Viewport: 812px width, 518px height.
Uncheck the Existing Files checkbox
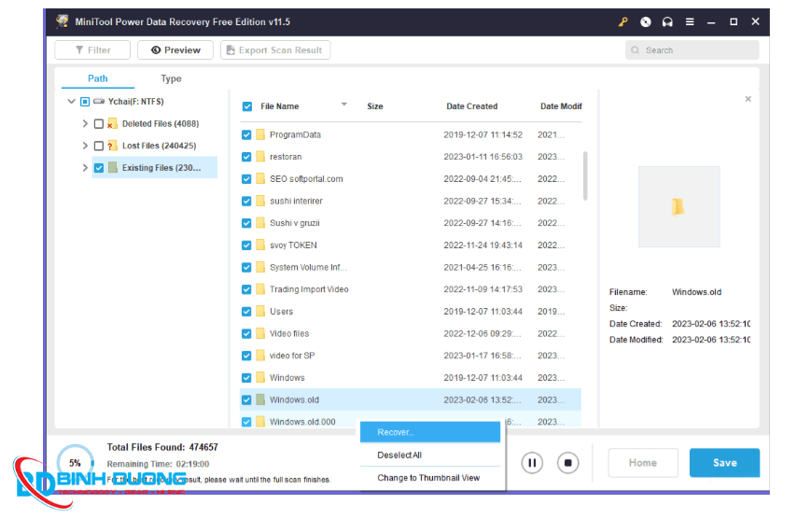98,168
